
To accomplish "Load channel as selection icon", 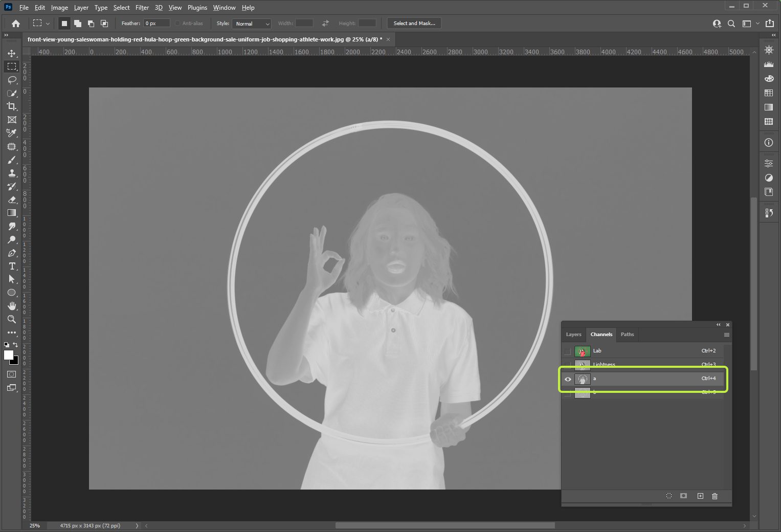I will [x=669, y=496].
